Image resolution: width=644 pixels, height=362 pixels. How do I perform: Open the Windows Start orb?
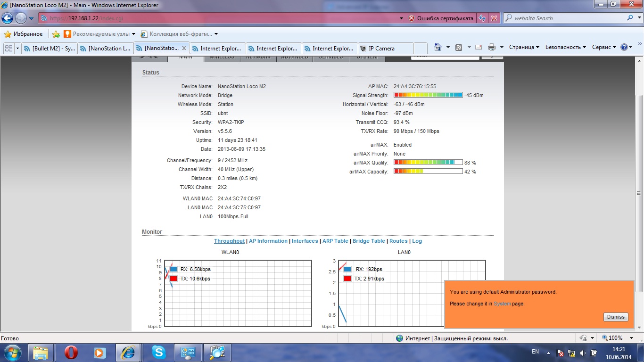[x=12, y=353]
